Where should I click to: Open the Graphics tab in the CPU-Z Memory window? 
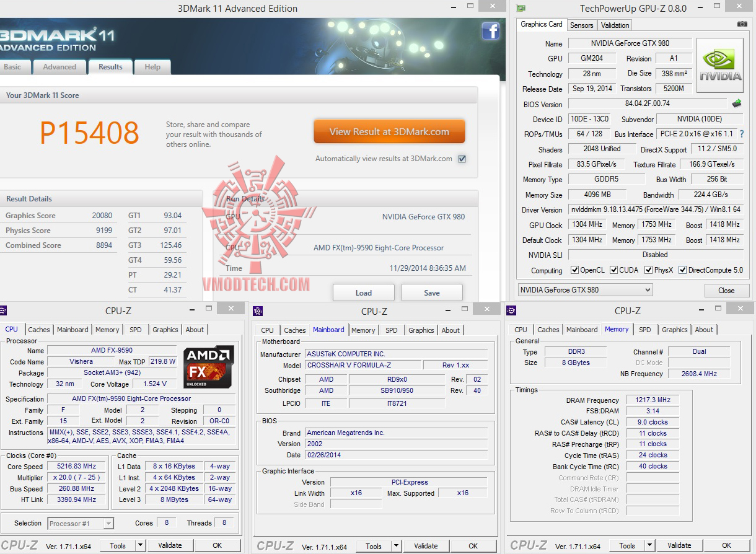click(x=675, y=330)
